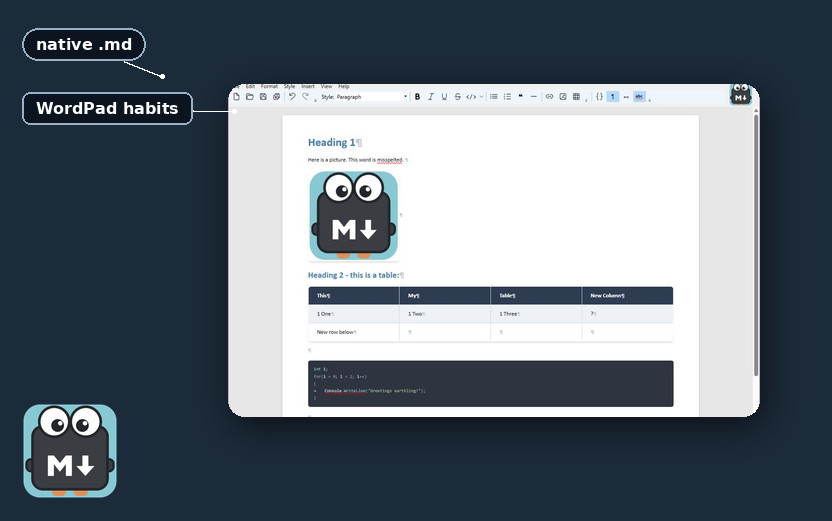The image size is (832, 521).
Task: Open the Style Paragraph combo box
Action: click(x=371, y=97)
